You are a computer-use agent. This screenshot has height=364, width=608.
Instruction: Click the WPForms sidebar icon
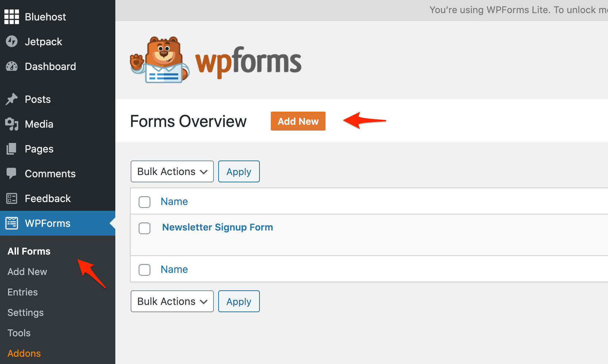tap(12, 223)
